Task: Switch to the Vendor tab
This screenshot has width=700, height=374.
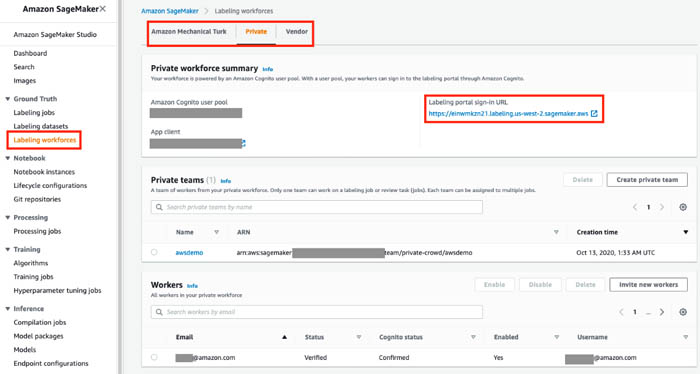Action: pos(297,32)
